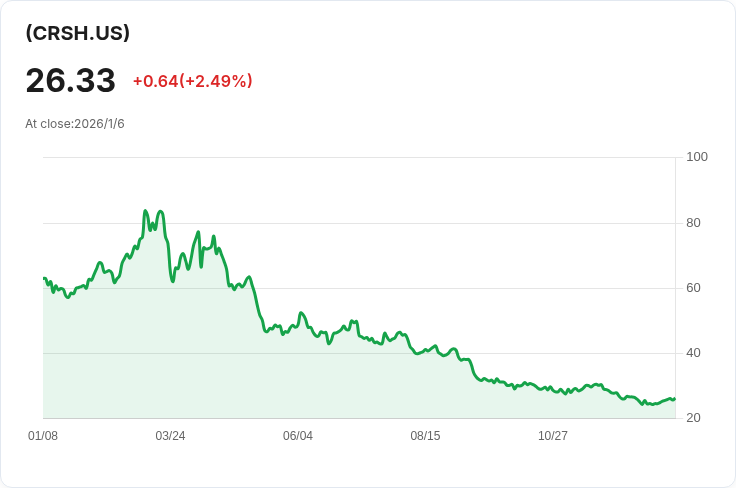The width and height of the screenshot is (736, 488).
Task: Click the At close 2026/1/6 text
Action: click(75, 124)
